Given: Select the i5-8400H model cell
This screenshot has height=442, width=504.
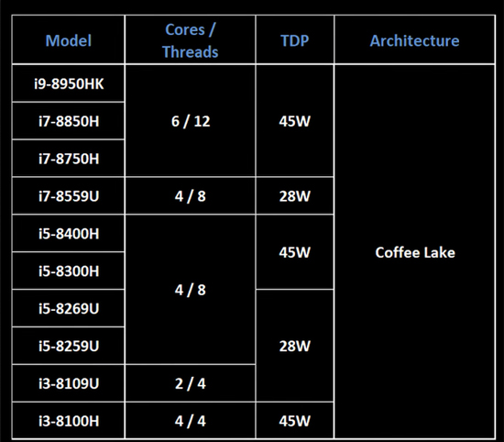Looking at the screenshot, I should pyautogui.click(x=68, y=234).
